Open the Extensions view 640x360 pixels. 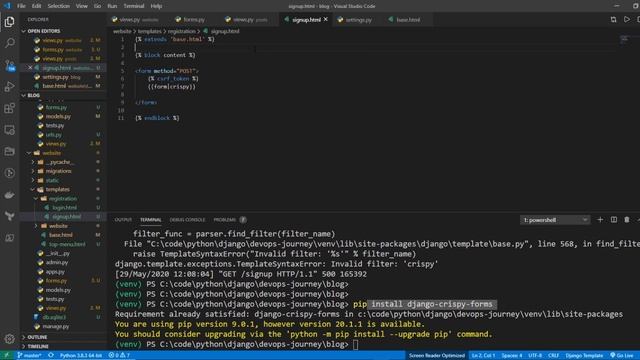pyautogui.click(x=9, y=108)
